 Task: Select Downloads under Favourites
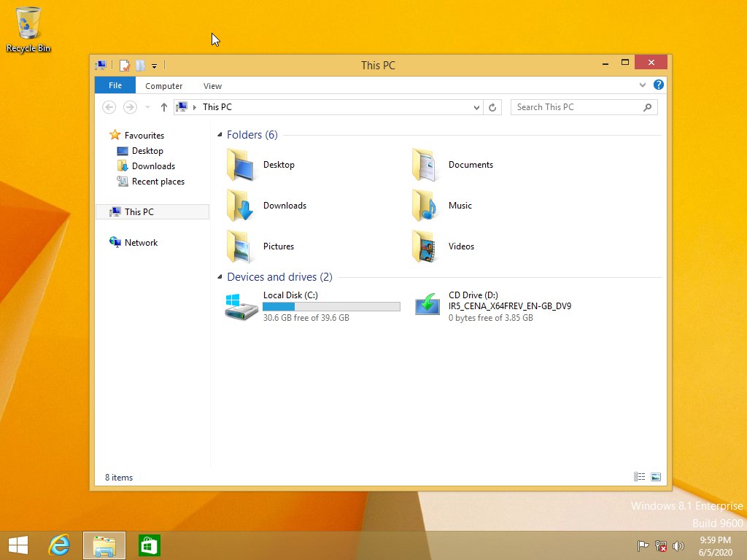[153, 166]
